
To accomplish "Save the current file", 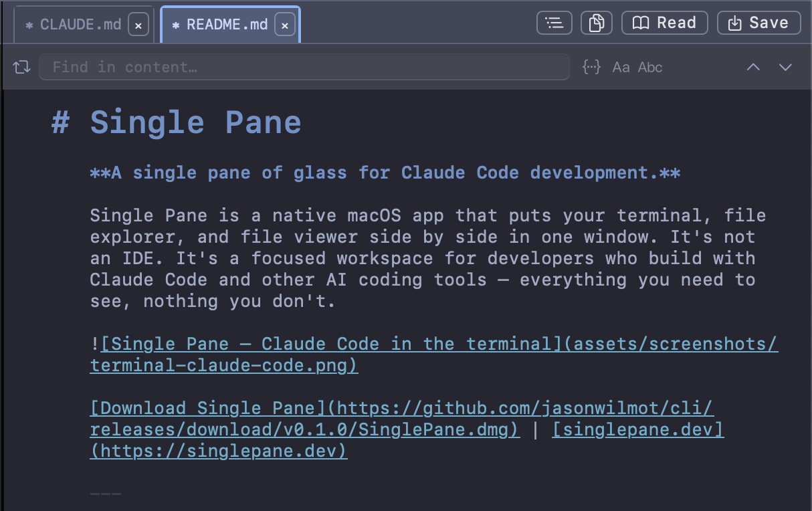I will click(x=758, y=23).
